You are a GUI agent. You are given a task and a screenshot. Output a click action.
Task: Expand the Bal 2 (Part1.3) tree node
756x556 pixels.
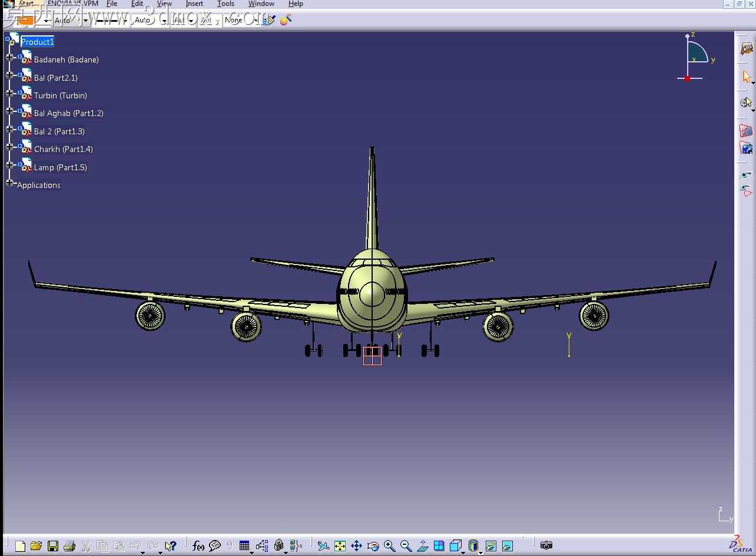click(x=9, y=129)
